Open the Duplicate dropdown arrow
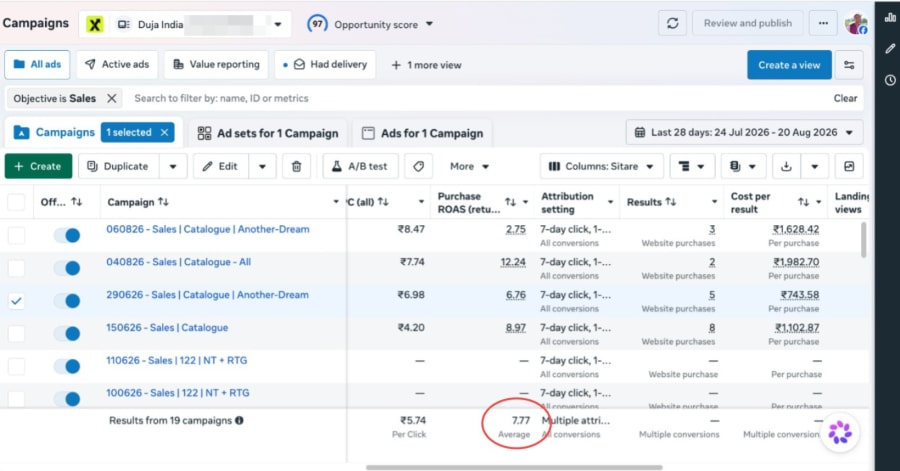This screenshot has width=900, height=471. tap(173, 166)
